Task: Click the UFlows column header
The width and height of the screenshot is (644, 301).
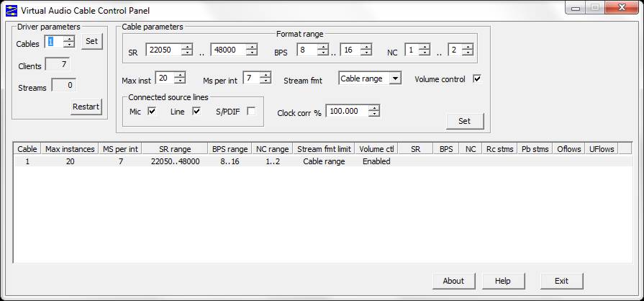Action: tap(602, 149)
